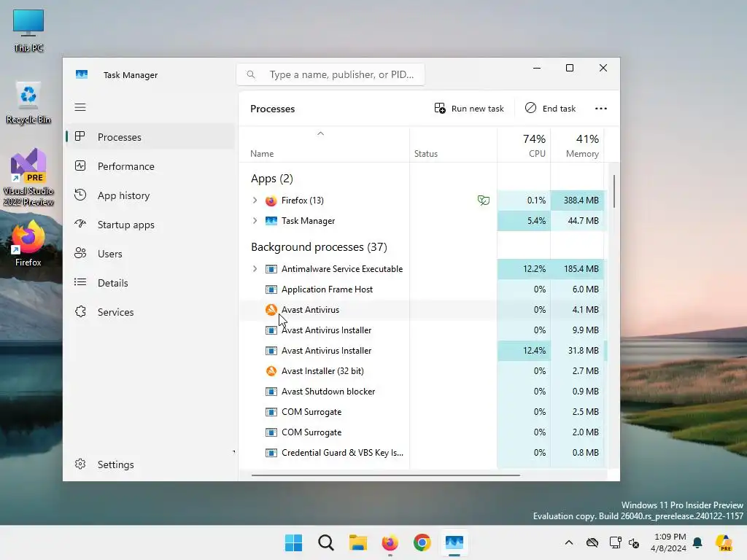Screen dimensions: 747x560
Task: Focus the name, publisher, or PID search box
Action: pyautogui.click(x=330, y=74)
